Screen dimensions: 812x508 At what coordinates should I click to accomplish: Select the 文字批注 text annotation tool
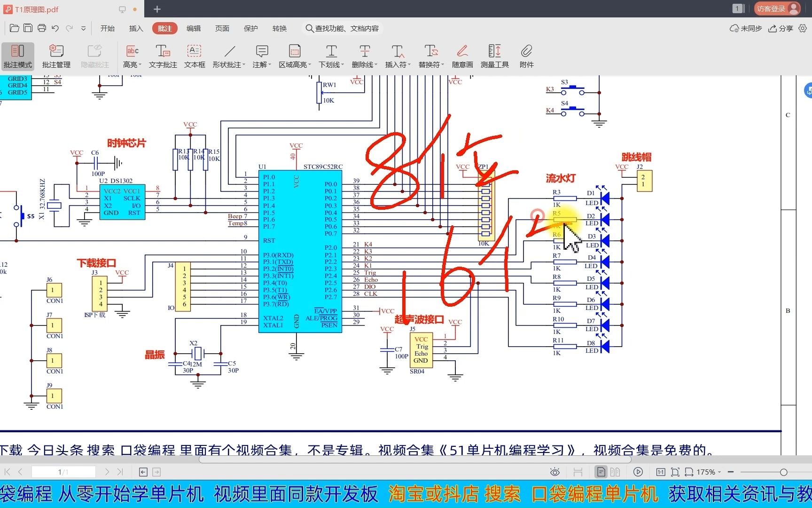click(163, 56)
